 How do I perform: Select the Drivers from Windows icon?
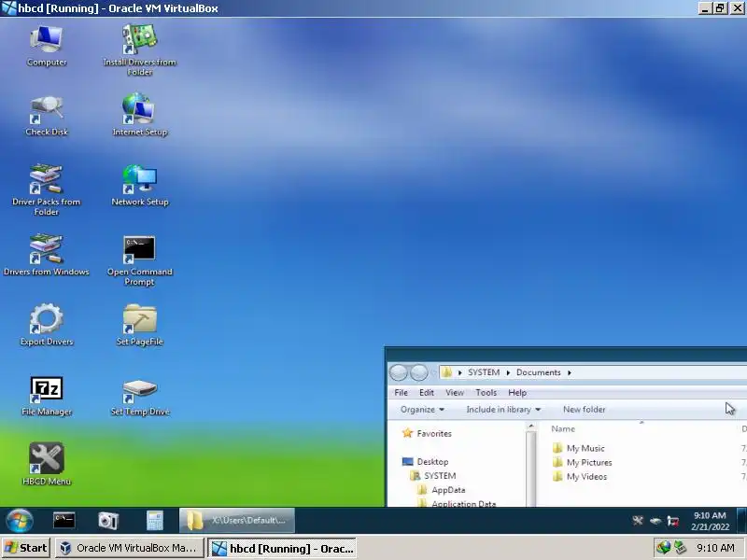(46, 255)
